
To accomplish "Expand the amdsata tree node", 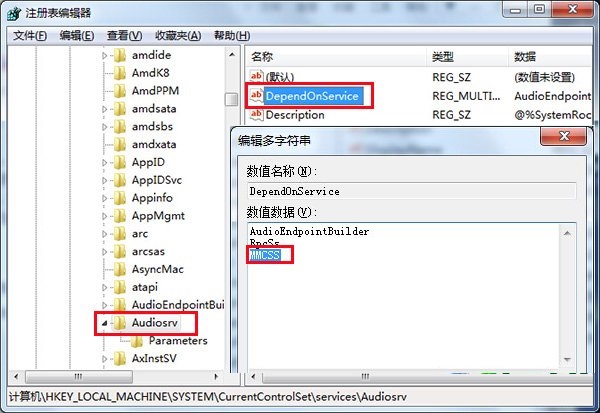I will 104,109.
